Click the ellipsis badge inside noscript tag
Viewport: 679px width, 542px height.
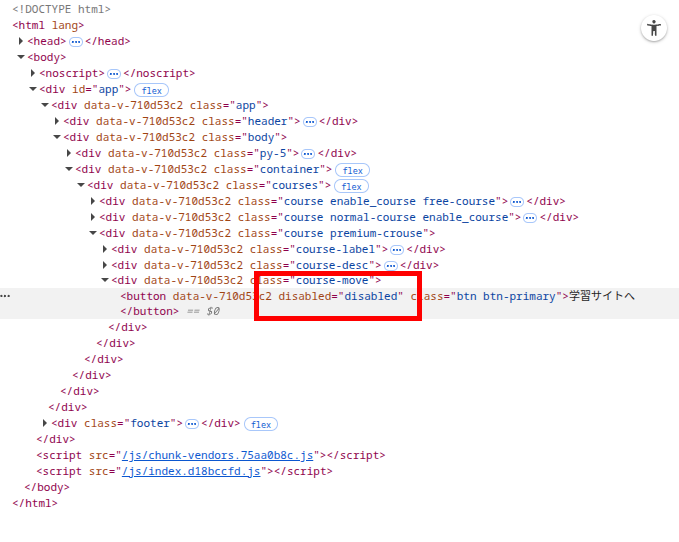pos(113,74)
